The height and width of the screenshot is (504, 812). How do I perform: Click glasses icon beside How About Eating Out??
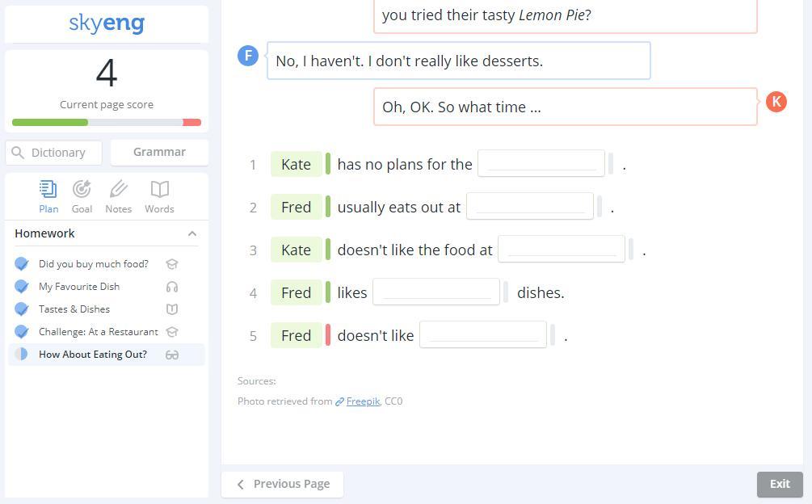point(172,355)
